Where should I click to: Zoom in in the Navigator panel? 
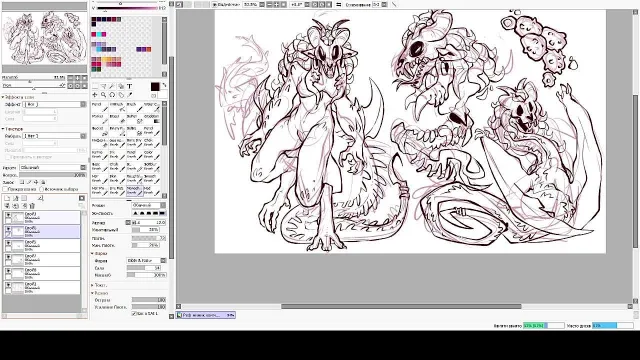tap(77, 78)
